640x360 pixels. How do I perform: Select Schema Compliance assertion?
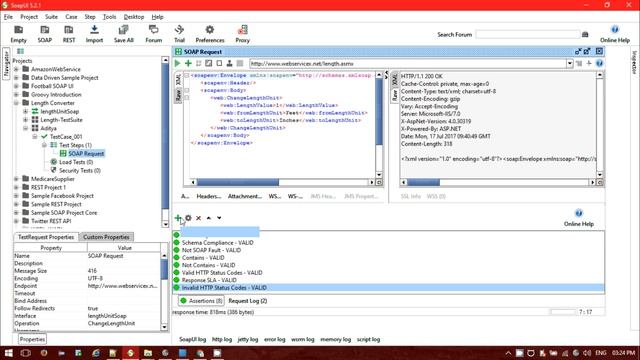tap(218, 242)
